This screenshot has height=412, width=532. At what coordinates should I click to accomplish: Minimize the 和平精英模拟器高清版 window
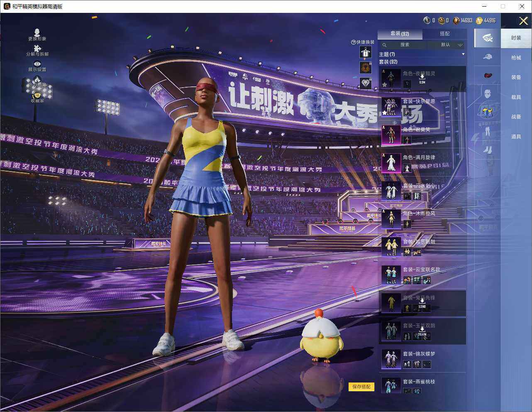click(x=484, y=6)
